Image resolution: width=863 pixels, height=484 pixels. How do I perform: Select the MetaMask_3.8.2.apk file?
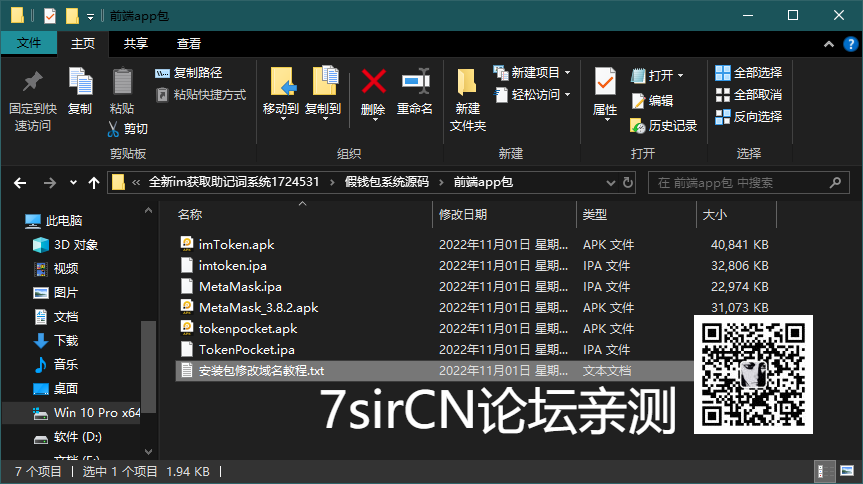click(x=258, y=307)
